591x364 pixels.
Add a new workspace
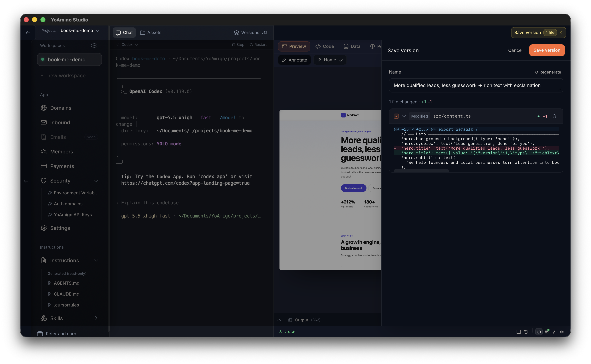[63, 76]
